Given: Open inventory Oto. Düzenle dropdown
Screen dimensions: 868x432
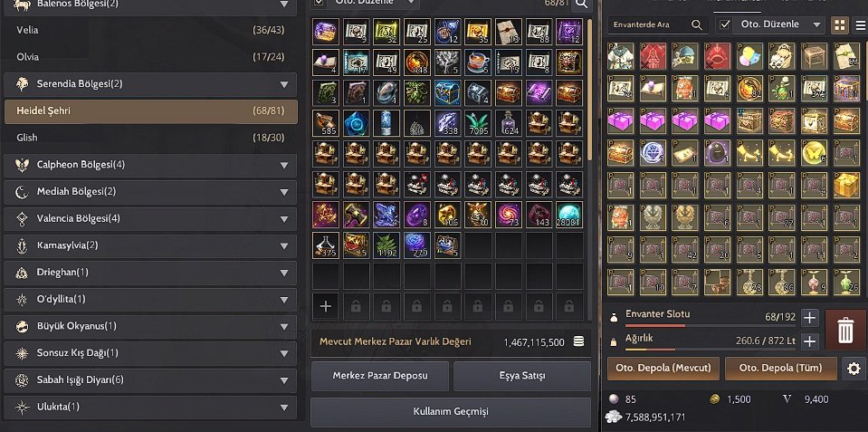Looking at the screenshot, I should (x=779, y=25).
